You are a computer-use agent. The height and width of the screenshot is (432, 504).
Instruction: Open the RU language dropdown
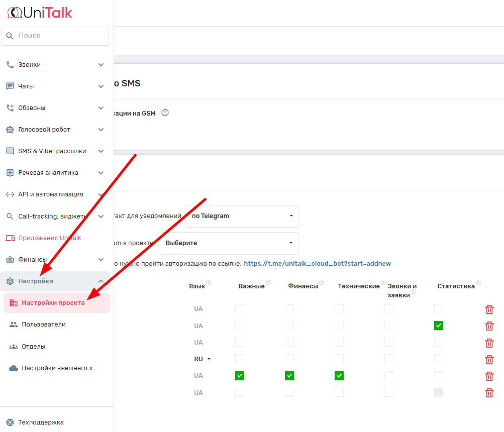click(x=202, y=359)
